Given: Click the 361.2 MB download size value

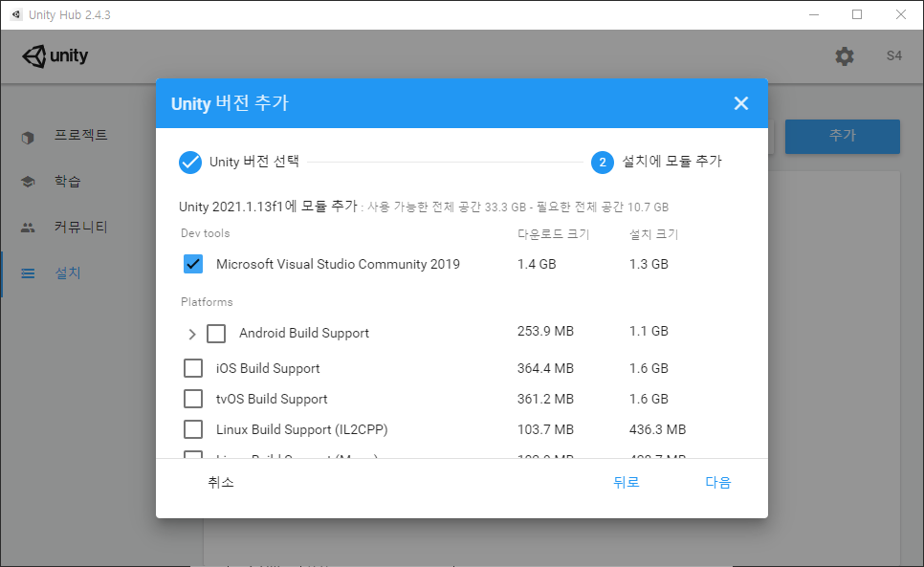Looking at the screenshot, I should pyautogui.click(x=545, y=399).
